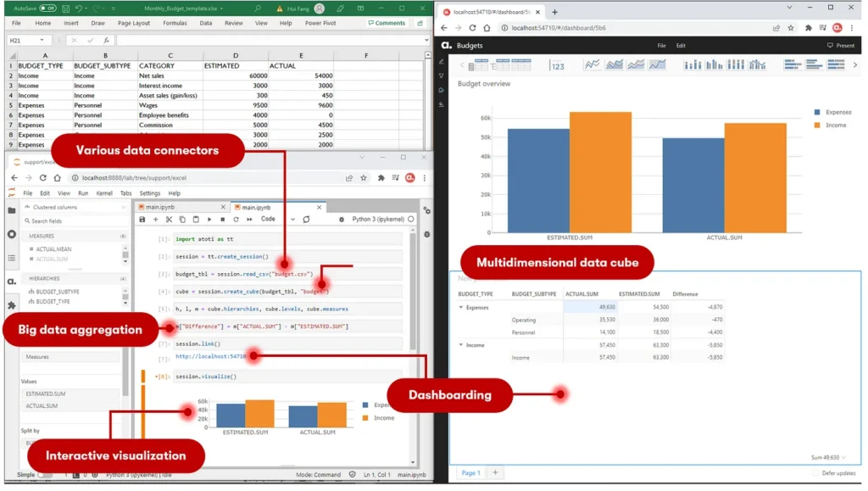This screenshot has height=491, width=868.
Task: Restart the kernel with circular arrow icon
Action: [236, 220]
